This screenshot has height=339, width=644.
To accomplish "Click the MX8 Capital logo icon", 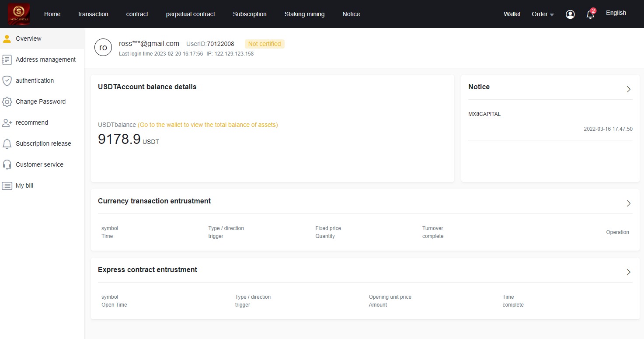I will pos(19,14).
